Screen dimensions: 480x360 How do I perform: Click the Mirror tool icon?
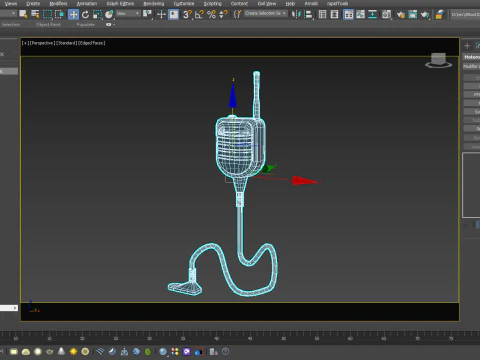pos(296,14)
